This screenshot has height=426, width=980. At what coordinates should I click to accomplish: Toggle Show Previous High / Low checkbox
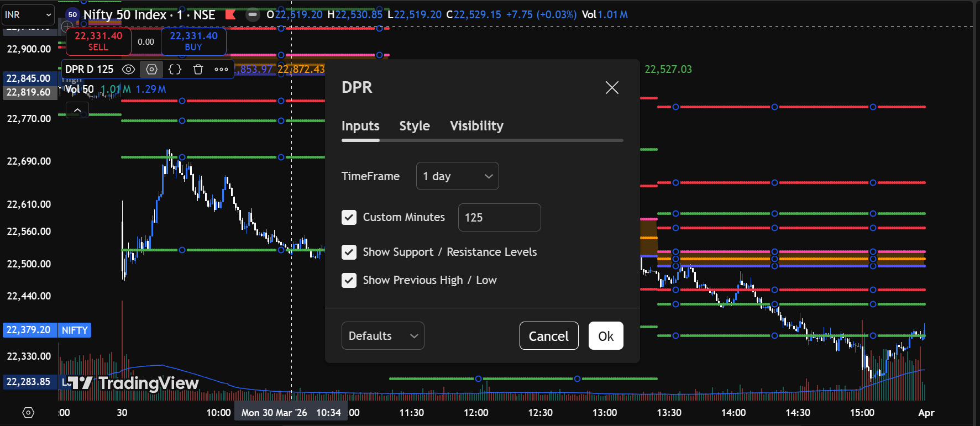(349, 280)
